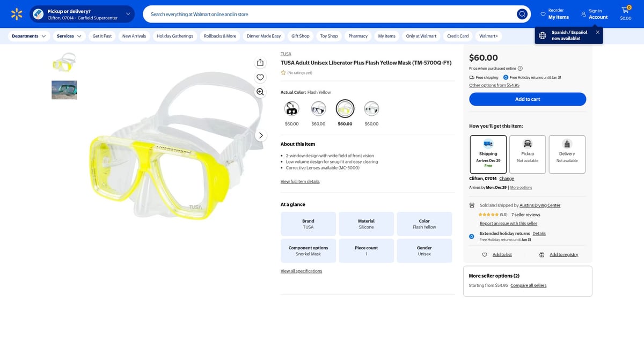Choose the Pickup fulfillment option
Viewport: 644px width, 362px height.
pos(527,154)
